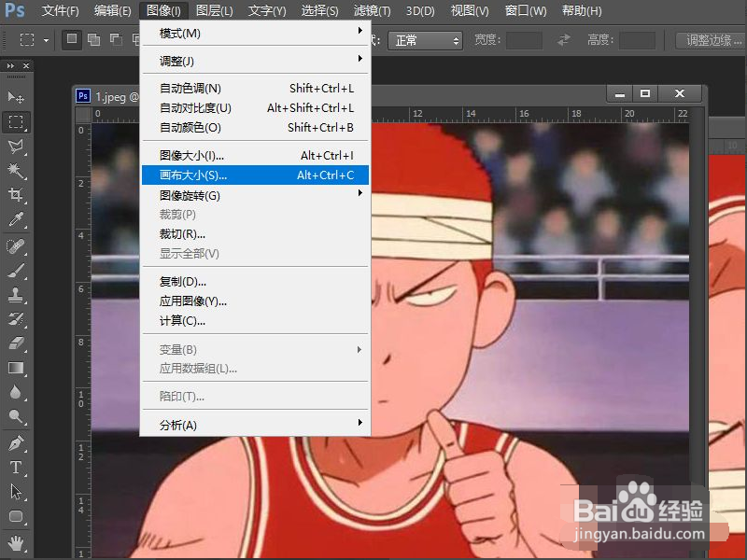Choose 图像大小(I)... menu entry
Viewport: 747px width, 560px height.
point(255,155)
